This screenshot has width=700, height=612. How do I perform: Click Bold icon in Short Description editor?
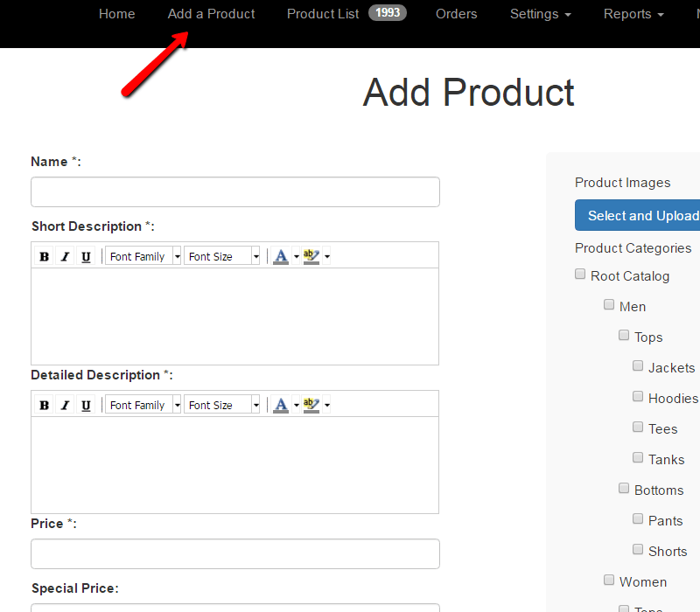44,256
